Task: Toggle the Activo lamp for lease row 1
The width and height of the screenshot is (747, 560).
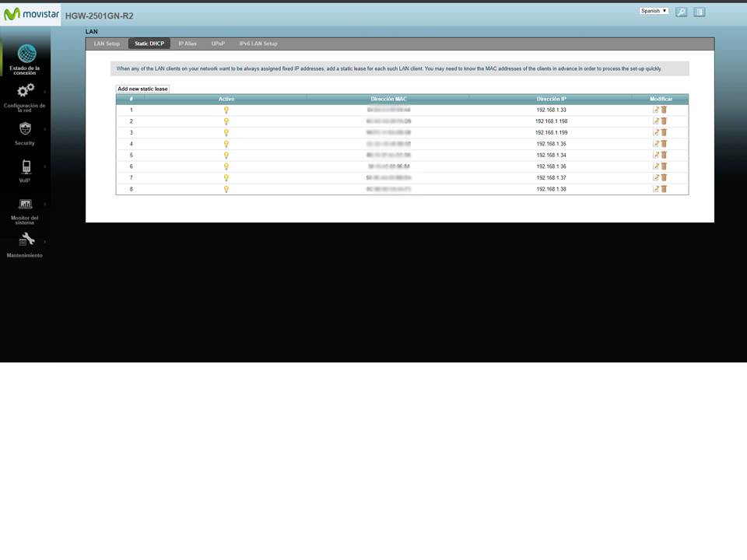Action: pyautogui.click(x=226, y=110)
